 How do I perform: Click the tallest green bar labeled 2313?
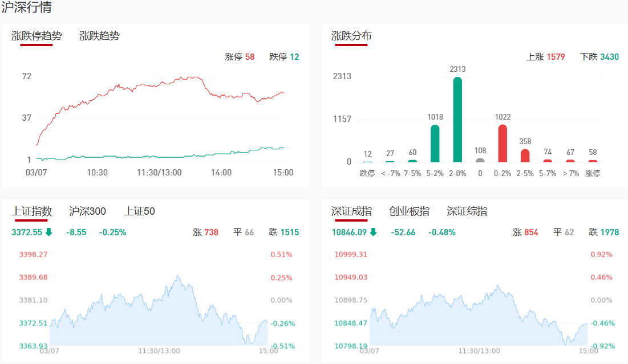(x=457, y=120)
